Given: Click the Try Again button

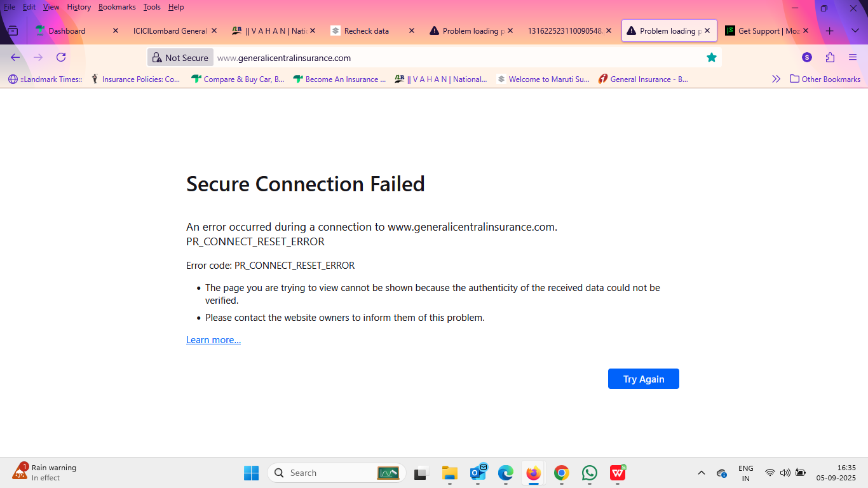Looking at the screenshot, I should [x=643, y=379].
